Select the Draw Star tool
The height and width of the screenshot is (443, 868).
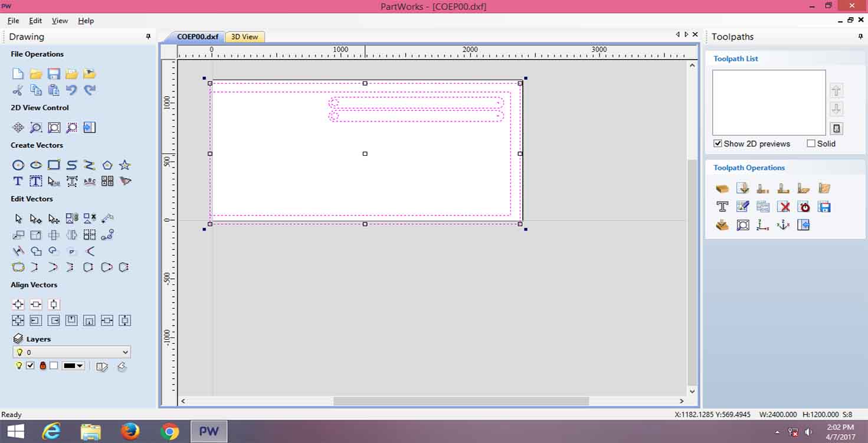(125, 165)
